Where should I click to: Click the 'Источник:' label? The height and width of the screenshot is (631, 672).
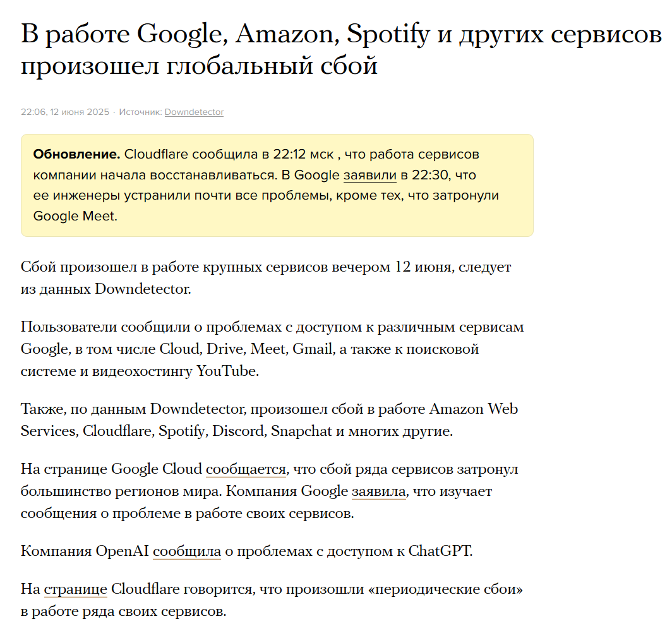[x=141, y=112]
